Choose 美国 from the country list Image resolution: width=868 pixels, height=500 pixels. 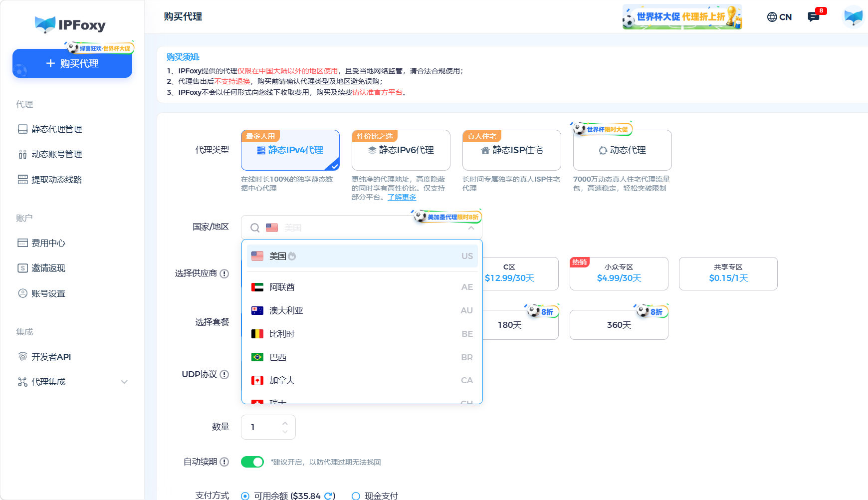[x=363, y=256]
